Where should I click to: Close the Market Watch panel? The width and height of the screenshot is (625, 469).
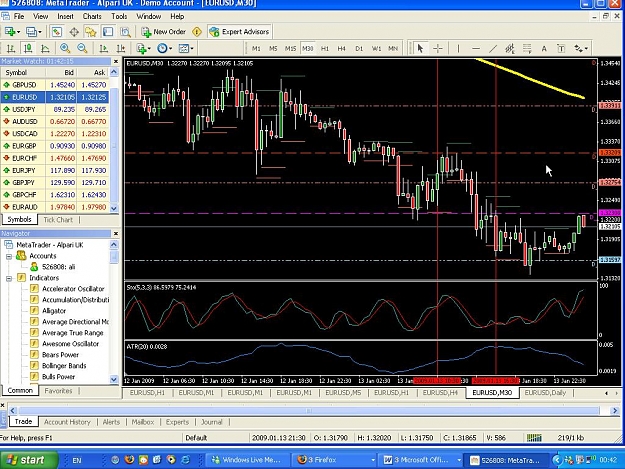[x=116, y=61]
